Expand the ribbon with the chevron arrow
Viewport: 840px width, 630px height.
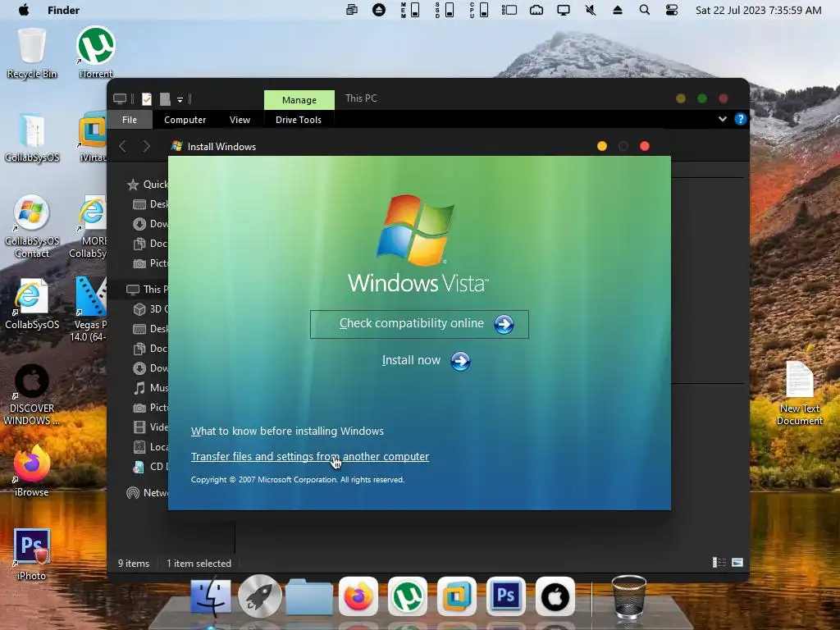coord(722,119)
